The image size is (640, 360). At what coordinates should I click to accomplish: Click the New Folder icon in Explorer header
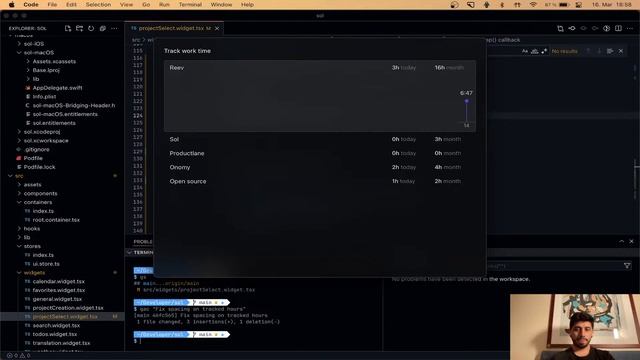tap(79, 28)
